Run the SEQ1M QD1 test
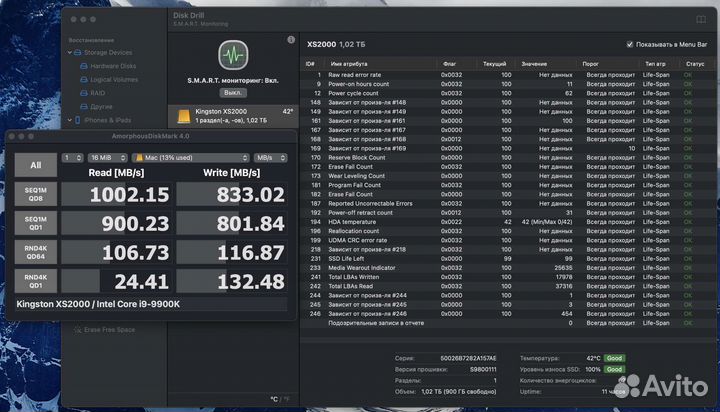720x412 pixels. (36, 223)
